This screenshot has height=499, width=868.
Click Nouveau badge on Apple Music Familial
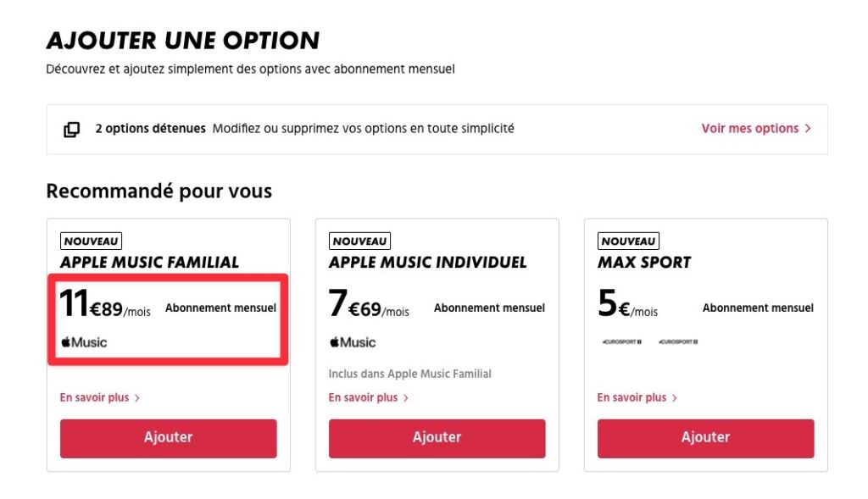tap(91, 241)
